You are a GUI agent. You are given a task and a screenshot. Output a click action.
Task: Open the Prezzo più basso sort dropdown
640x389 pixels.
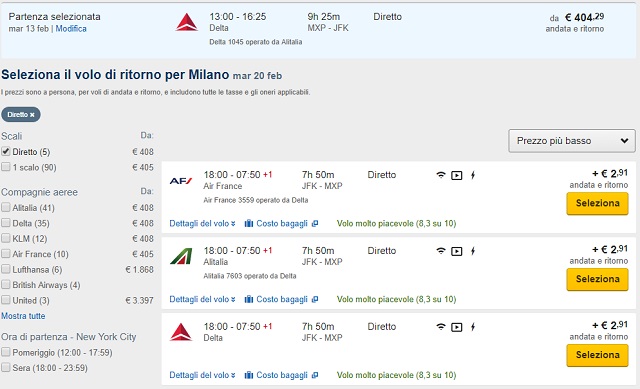coord(572,141)
